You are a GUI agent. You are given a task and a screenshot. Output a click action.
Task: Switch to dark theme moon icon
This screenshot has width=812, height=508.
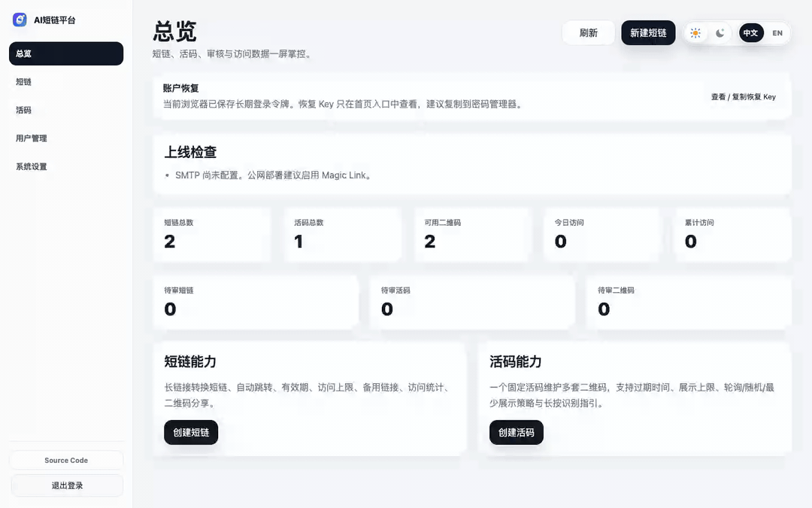(x=720, y=33)
